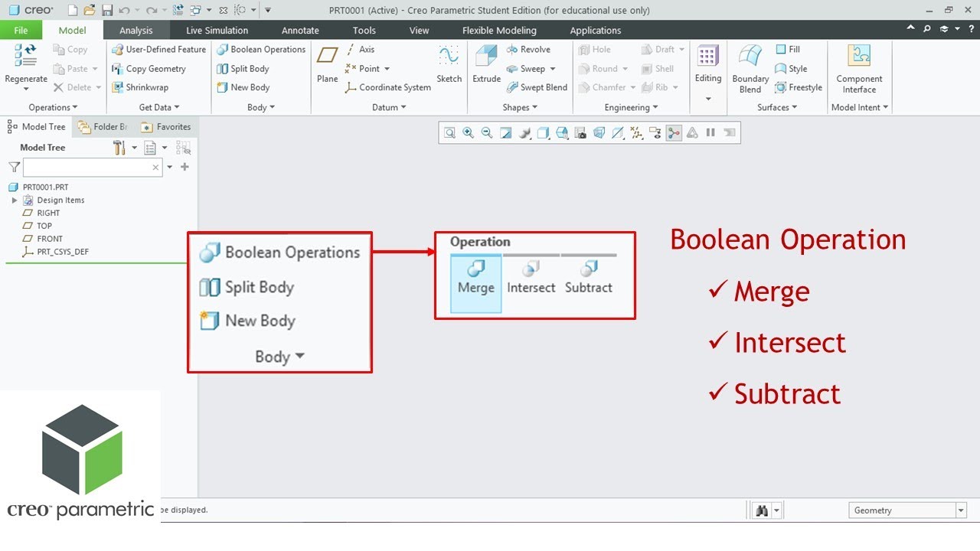The width and height of the screenshot is (980, 551).
Task: Open the Datum group dropdown
Action: click(x=389, y=108)
